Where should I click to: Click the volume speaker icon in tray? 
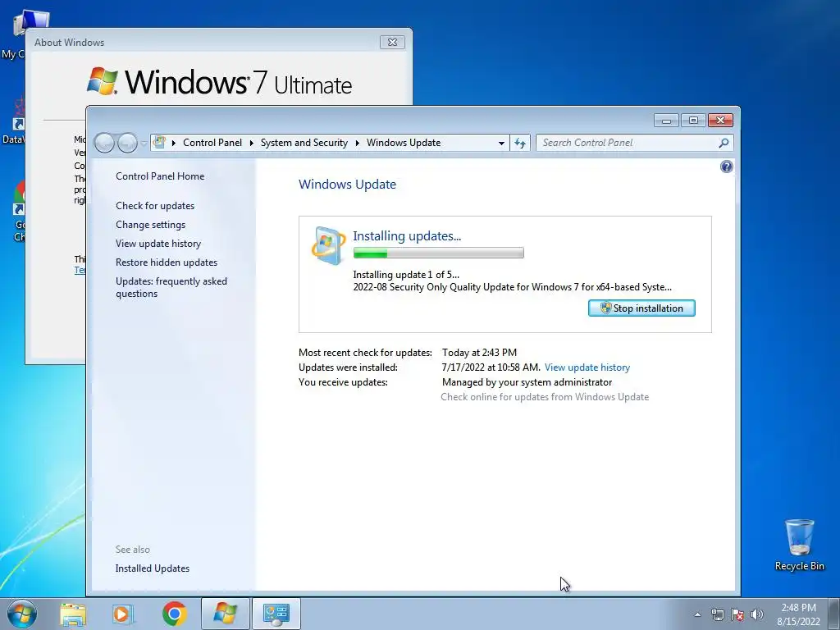point(757,614)
